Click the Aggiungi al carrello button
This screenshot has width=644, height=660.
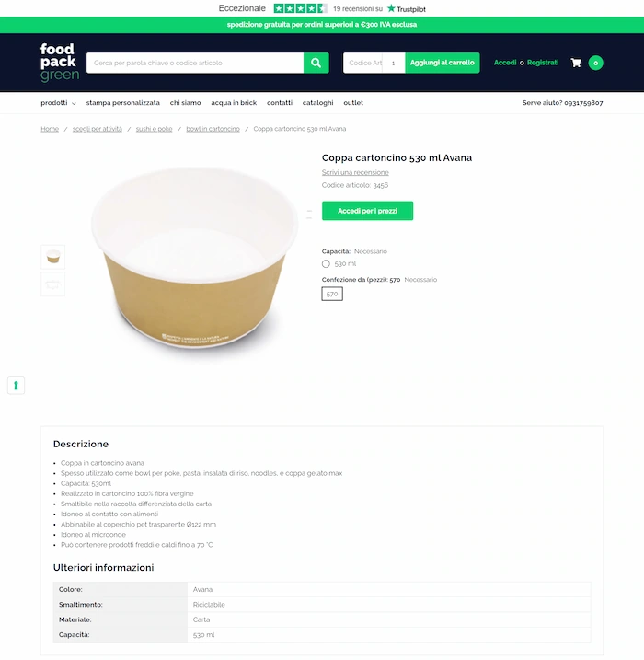443,63
